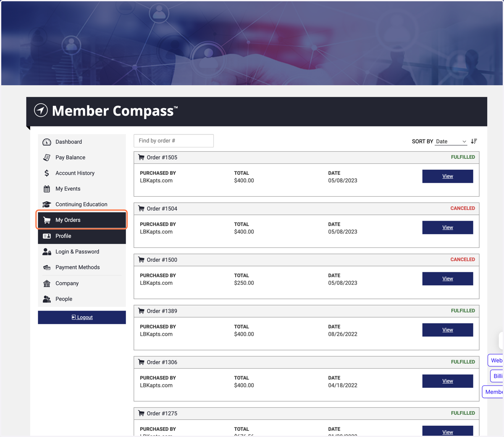Click the Login & Password user lock icon

[x=47, y=252]
